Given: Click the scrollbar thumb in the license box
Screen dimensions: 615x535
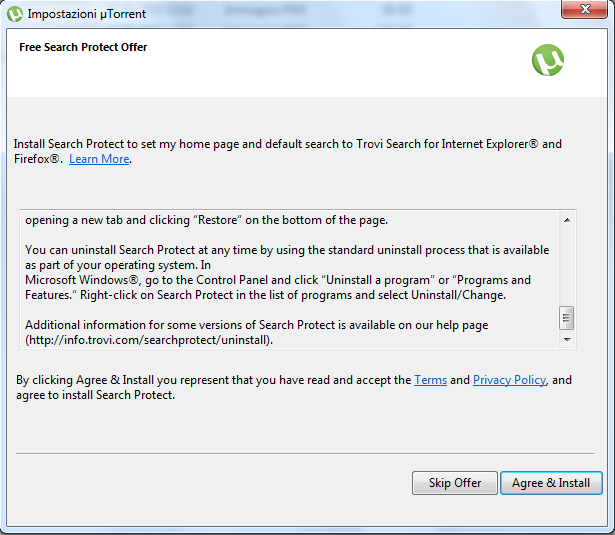Looking at the screenshot, I should [x=566, y=318].
